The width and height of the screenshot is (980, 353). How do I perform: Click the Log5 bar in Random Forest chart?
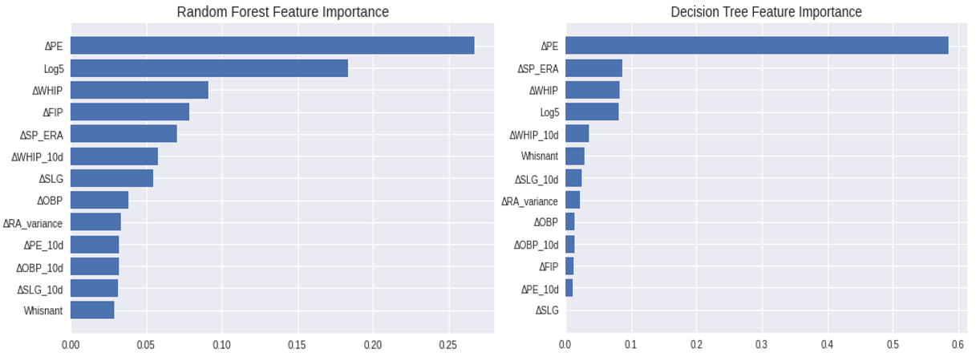209,68
